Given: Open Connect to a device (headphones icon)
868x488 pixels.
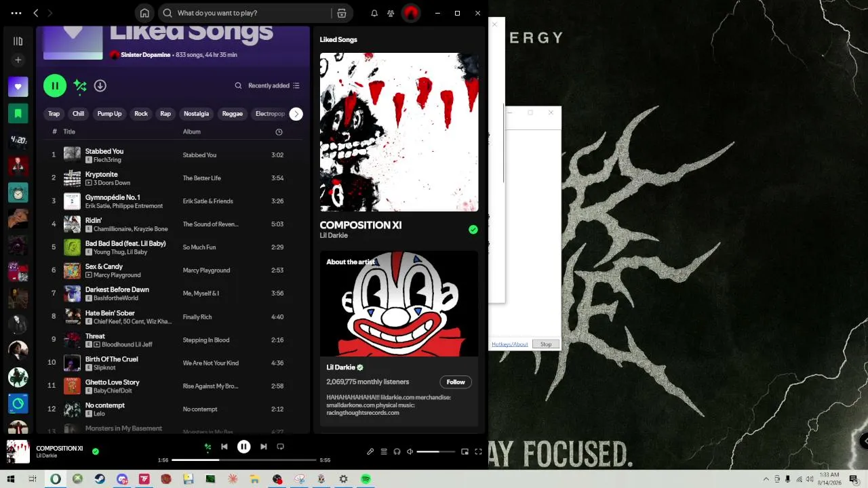Looking at the screenshot, I should coord(397,451).
